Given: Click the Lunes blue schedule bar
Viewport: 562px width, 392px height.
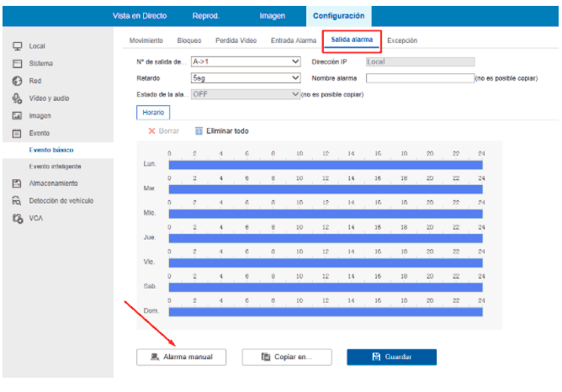Looking at the screenshot, I should coord(325,165).
